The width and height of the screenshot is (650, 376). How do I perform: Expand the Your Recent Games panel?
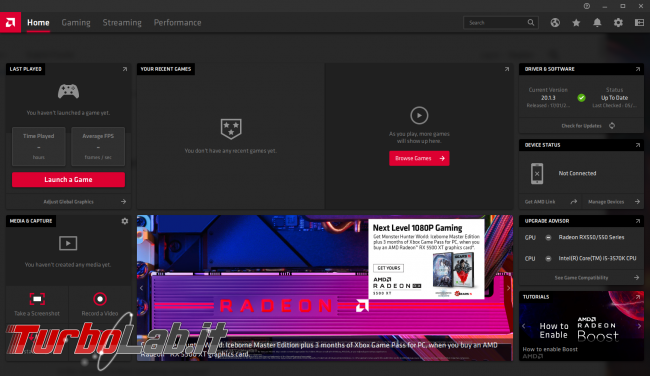[x=507, y=69]
